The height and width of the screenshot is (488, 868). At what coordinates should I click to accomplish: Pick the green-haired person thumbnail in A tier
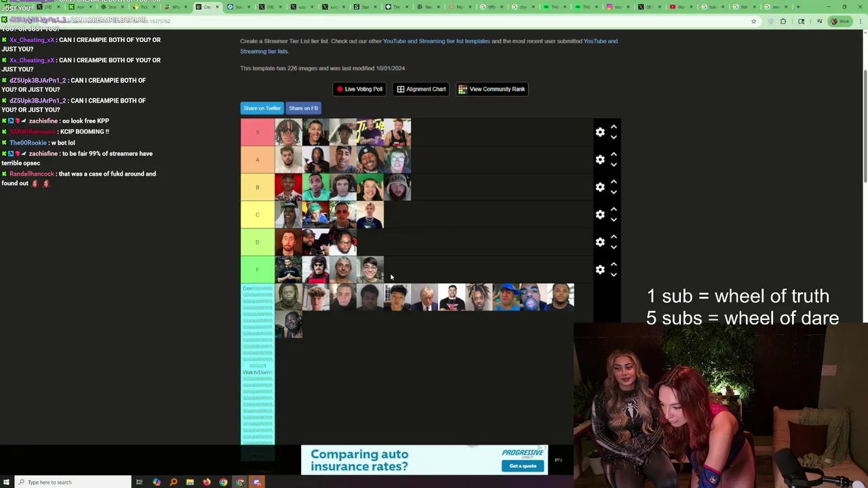[397, 159]
